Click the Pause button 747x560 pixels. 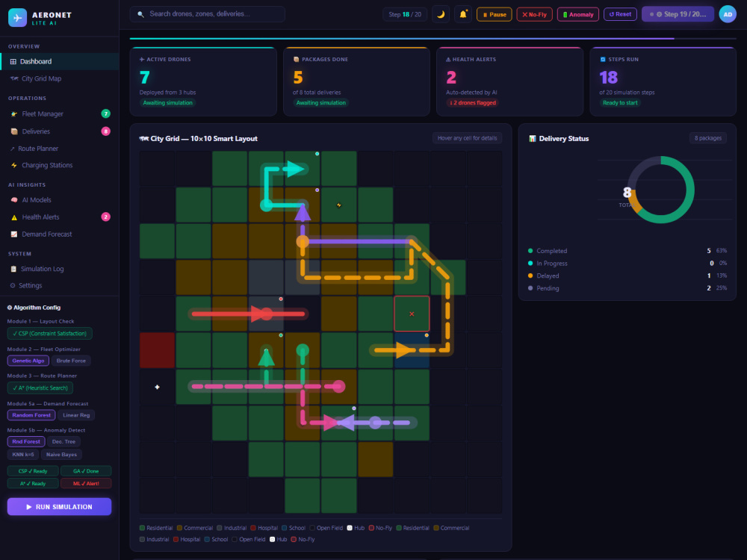495,14
